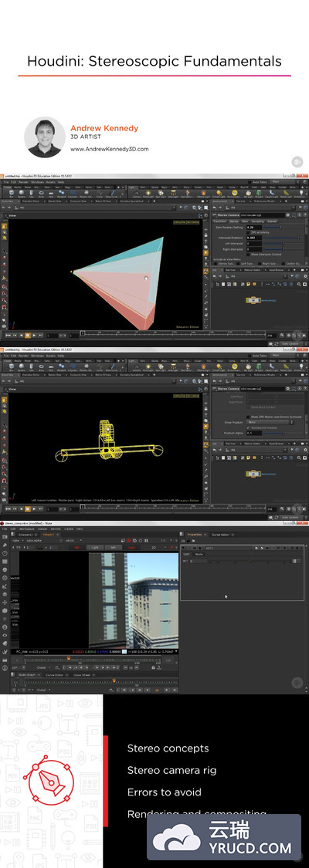This screenshot has width=309, height=868.
Task: Open the Material Palette tab in the top Houdini window
Action: (x=252, y=269)
